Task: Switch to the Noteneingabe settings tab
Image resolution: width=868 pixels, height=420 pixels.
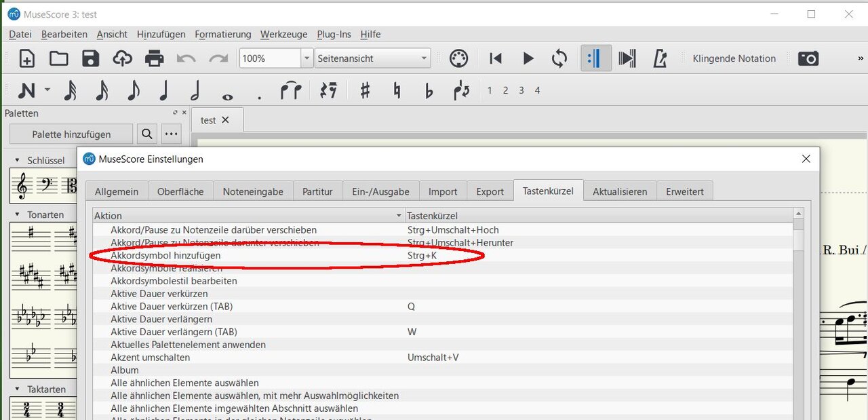Action: point(253,191)
